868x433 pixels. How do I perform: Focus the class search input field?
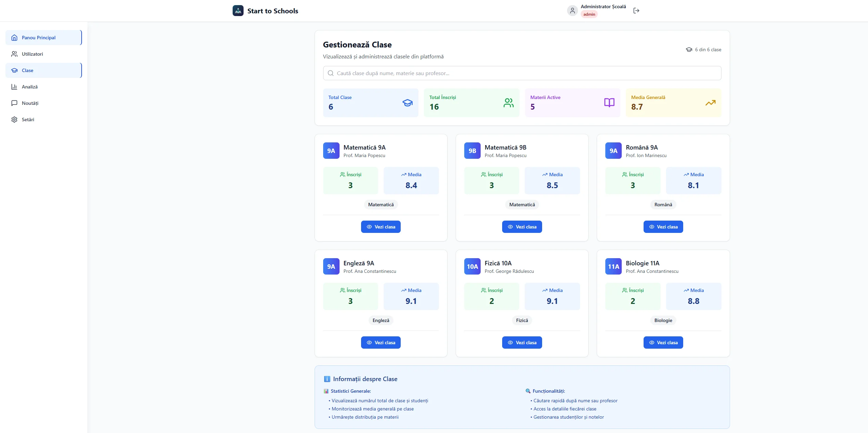click(x=522, y=73)
